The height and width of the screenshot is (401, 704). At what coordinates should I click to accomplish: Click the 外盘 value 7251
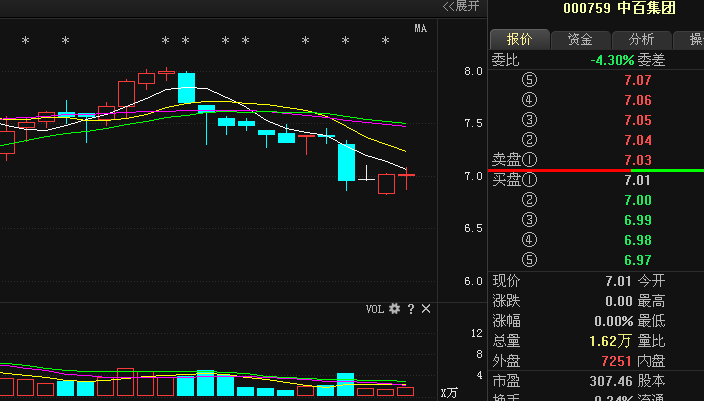[x=616, y=361]
